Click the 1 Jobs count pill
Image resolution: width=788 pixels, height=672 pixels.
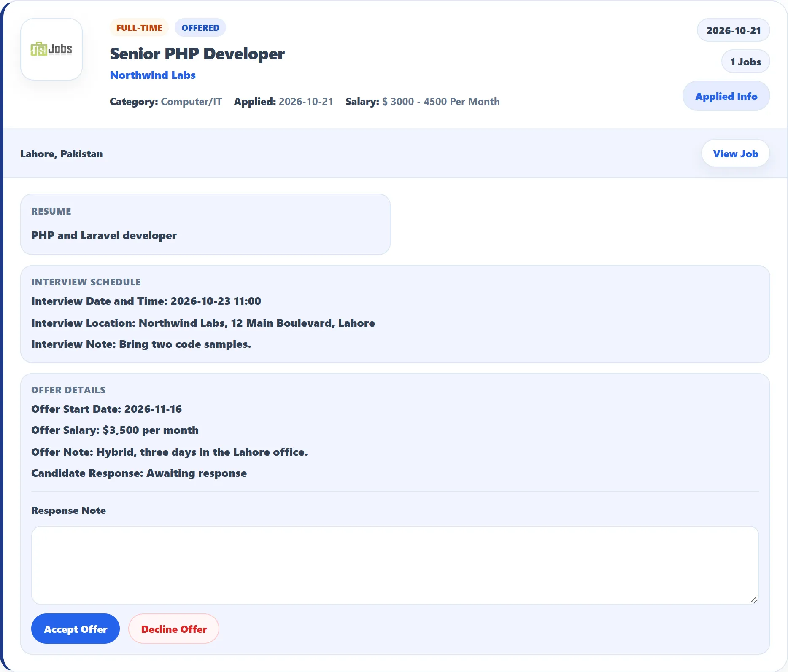point(745,62)
